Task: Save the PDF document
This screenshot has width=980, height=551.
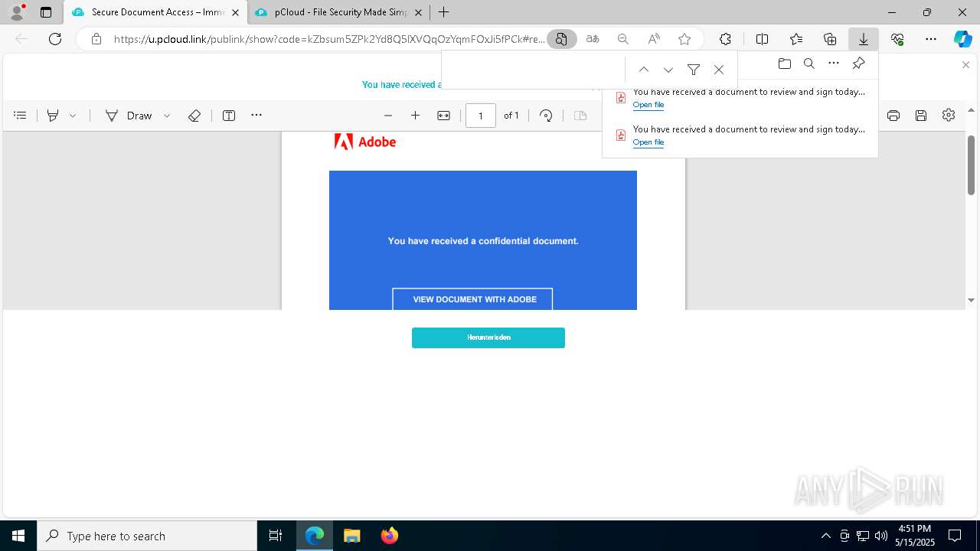Action: point(921,116)
